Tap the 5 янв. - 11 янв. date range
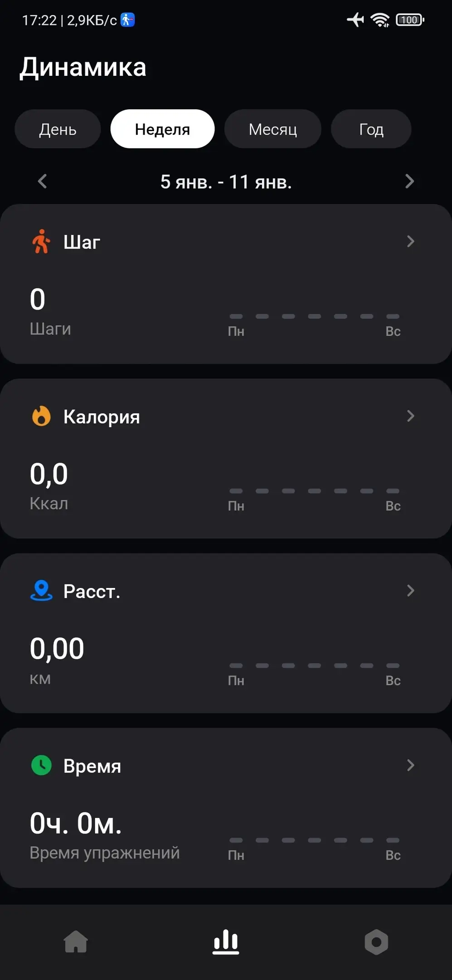Viewport: 452px width, 980px height. (226, 182)
